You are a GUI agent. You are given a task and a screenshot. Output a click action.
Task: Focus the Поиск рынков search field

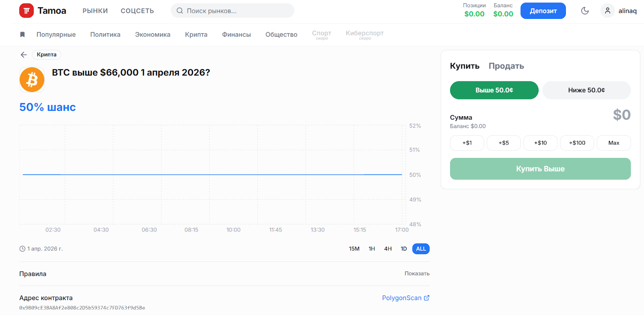tap(237, 11)
